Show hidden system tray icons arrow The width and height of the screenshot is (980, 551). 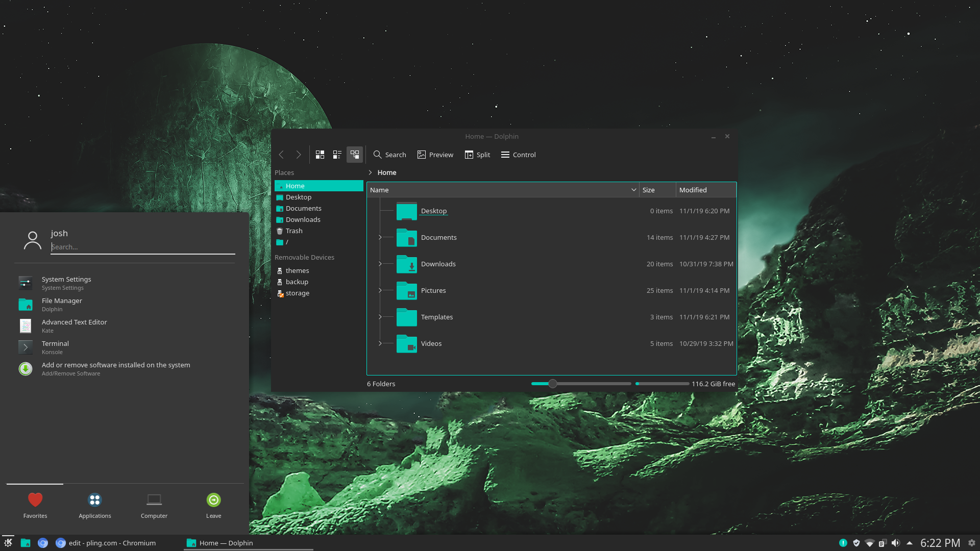point(910,543)
